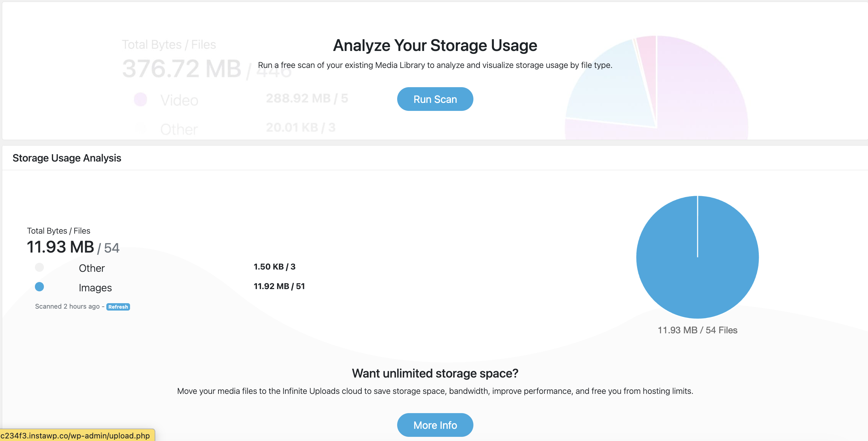This screenshot has width=868, height=441.
Task: Click the Want unlimited storage space heading
Action: (x=435, y=373)
